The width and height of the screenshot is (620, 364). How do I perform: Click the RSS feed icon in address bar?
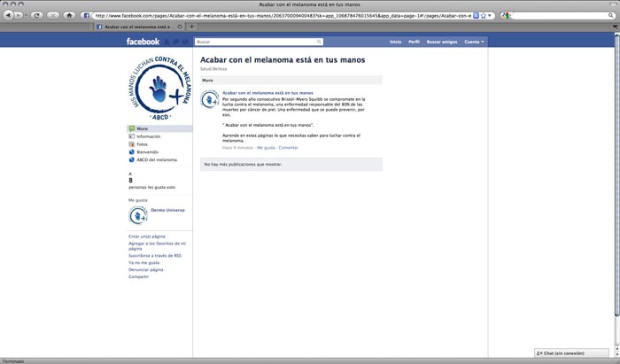point(477,16)
